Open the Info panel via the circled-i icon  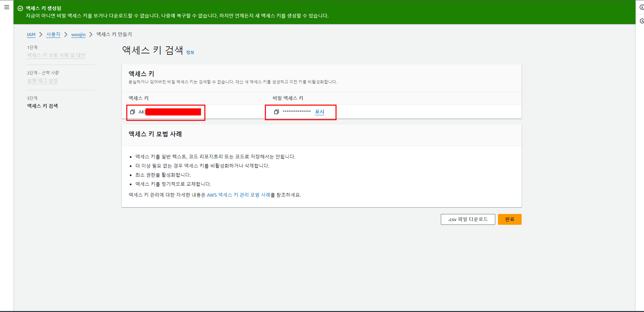[x=642, y=6]
